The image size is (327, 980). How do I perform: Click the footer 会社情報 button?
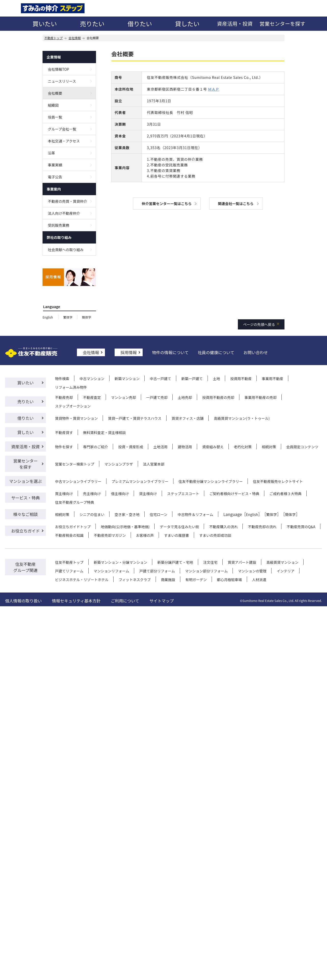[x=91, y=353]
